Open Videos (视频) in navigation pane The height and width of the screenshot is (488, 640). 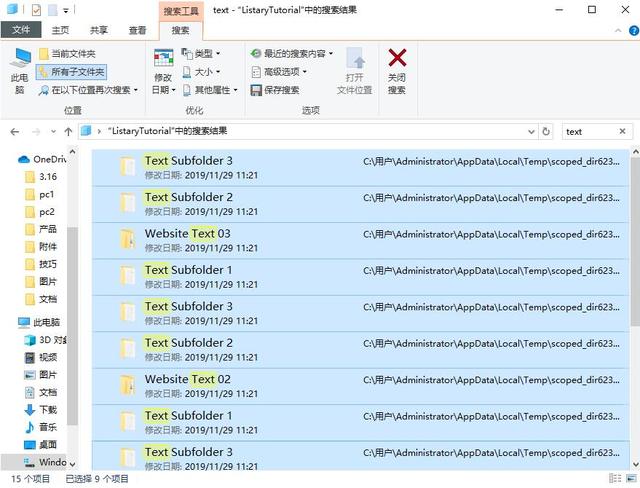click(x=41, y=357)
